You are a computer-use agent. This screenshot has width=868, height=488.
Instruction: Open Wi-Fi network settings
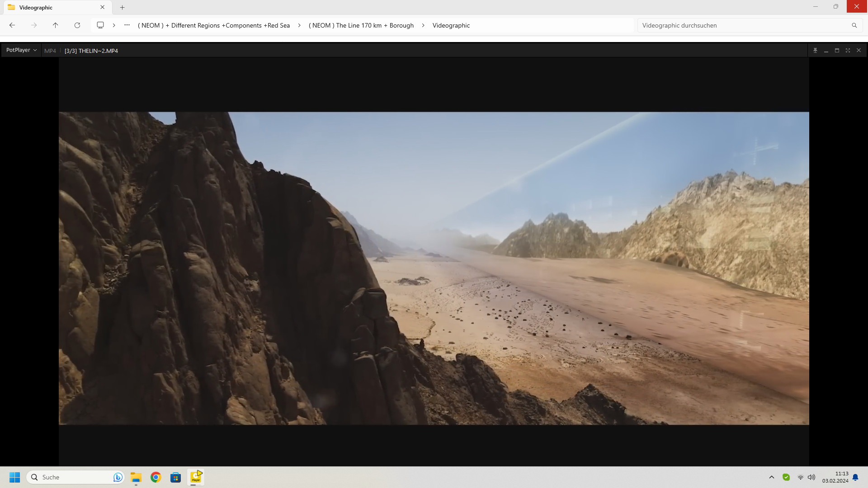pos(801,478)
